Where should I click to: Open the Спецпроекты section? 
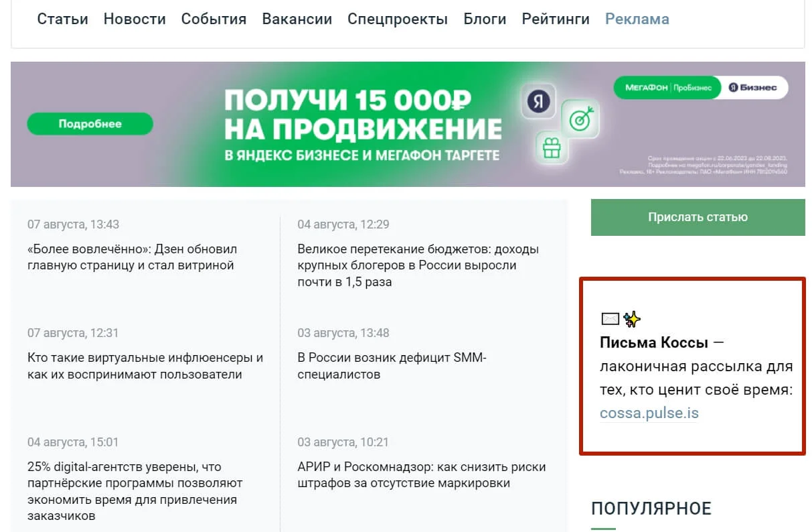398,19
